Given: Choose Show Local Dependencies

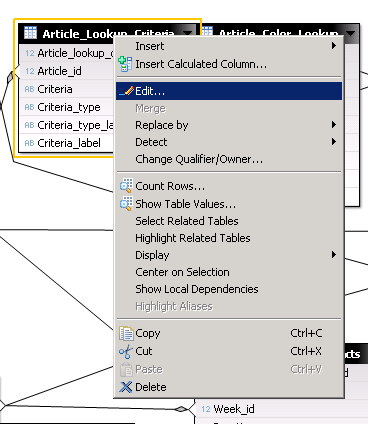Looking at the screenshot, I should coord(197,289).
